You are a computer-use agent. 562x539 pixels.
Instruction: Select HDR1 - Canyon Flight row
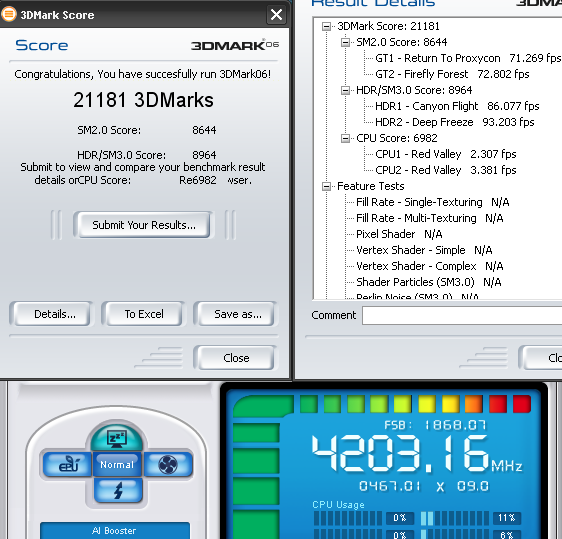click(x=457, y=106)
